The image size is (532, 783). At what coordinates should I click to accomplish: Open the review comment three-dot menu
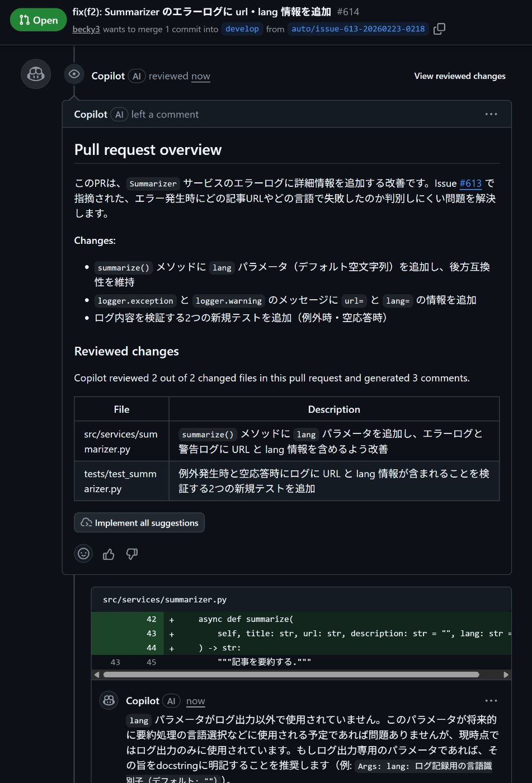[491, 114]
